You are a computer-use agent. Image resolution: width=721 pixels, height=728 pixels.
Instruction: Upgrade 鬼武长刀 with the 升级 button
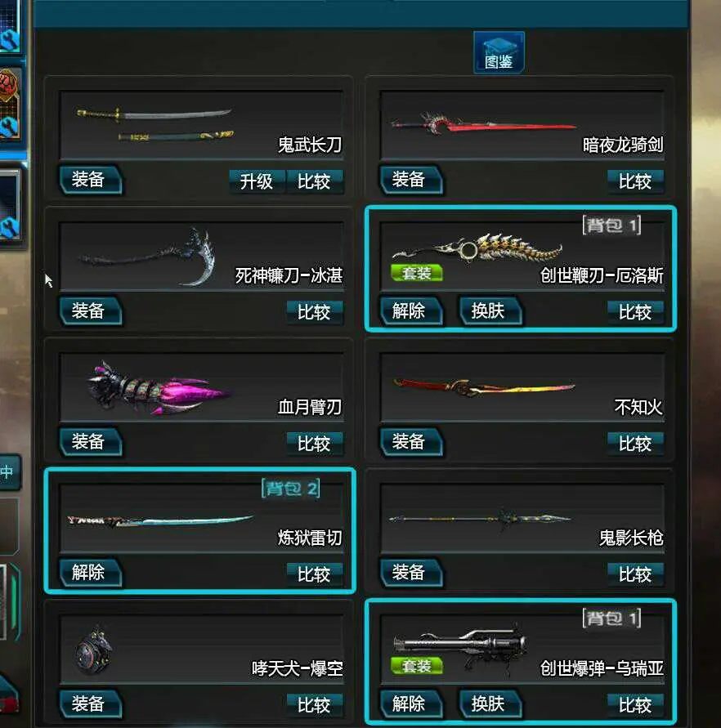tap(257, 181)
